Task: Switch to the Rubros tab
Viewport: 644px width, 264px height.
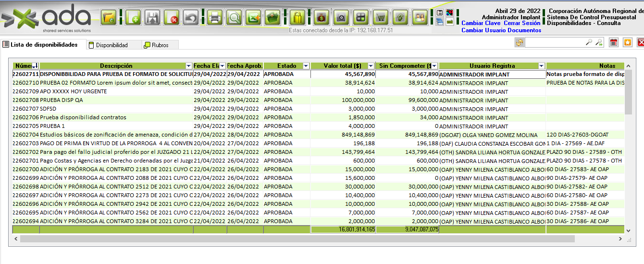Action: click(x=160, y=45)
